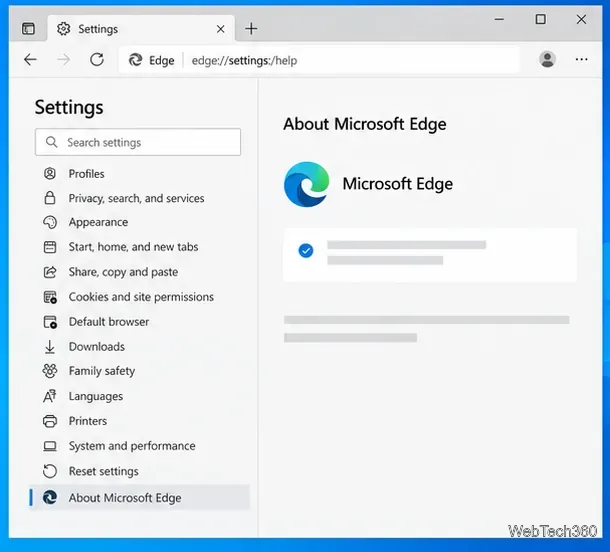Screen dimensions: 610x552
Task: Refresh the page with the reload icon
Action: point(97,60)
